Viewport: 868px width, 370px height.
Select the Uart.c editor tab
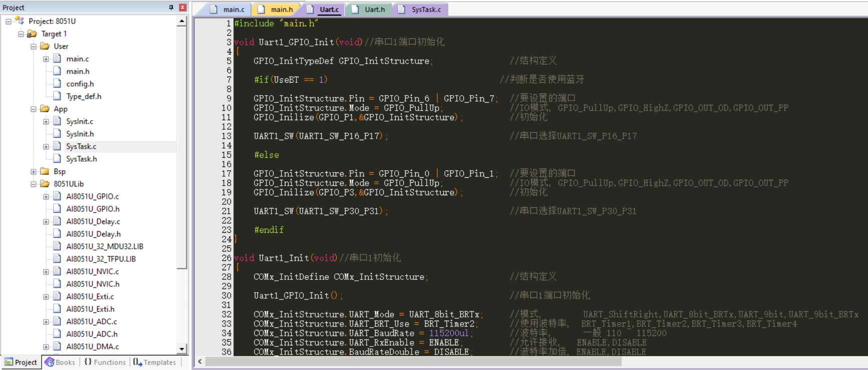pyautogui.click(x=324, y=10)
